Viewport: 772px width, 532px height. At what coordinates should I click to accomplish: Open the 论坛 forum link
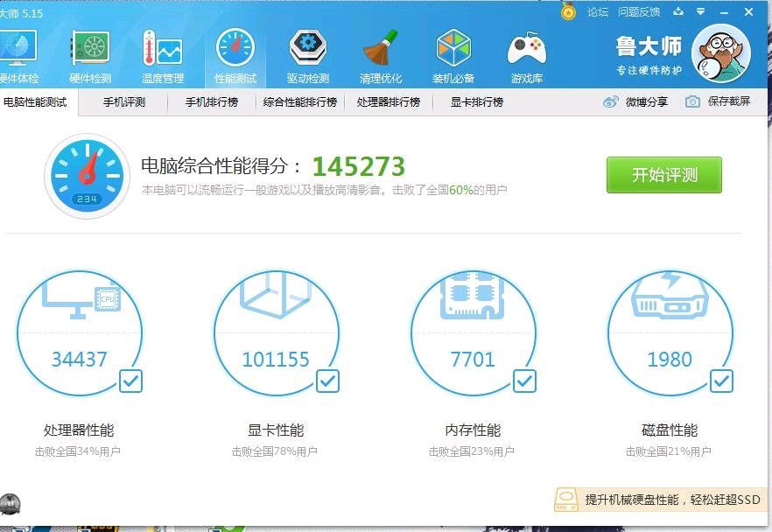598,11
